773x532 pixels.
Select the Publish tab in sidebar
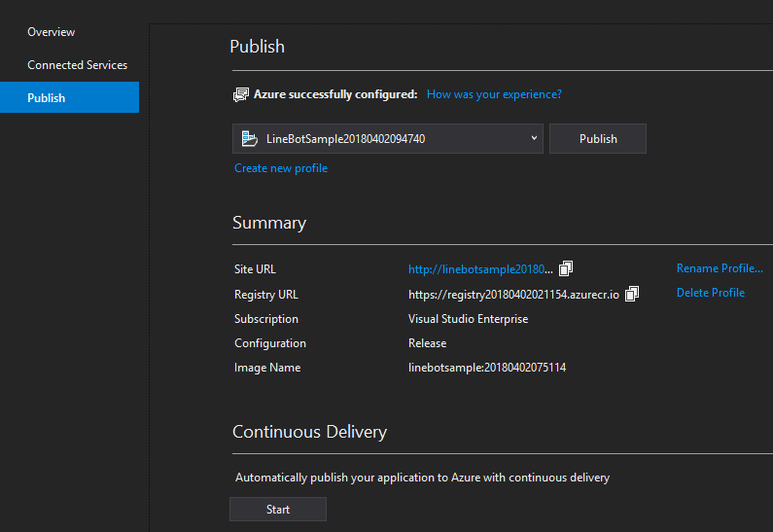point(47,98)
